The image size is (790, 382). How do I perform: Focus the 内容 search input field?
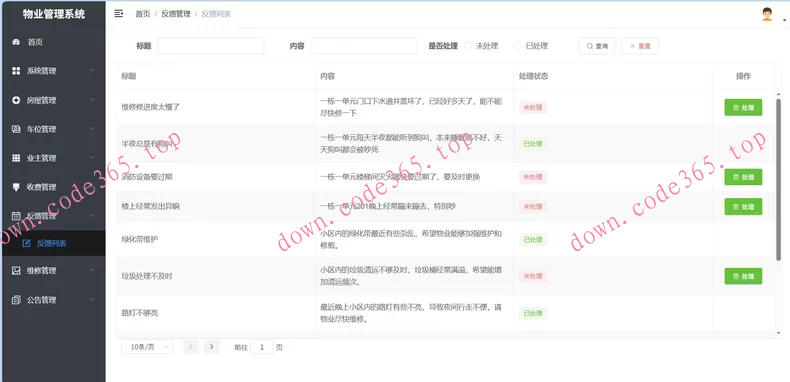pyautogui.click(x=364, y=46)
